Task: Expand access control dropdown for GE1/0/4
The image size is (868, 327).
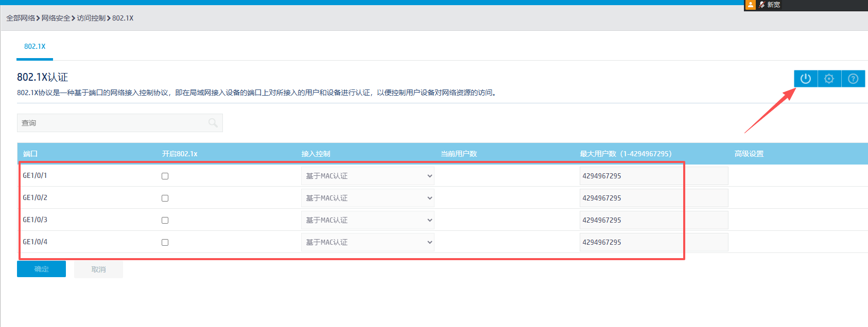Action: point(367,242)
